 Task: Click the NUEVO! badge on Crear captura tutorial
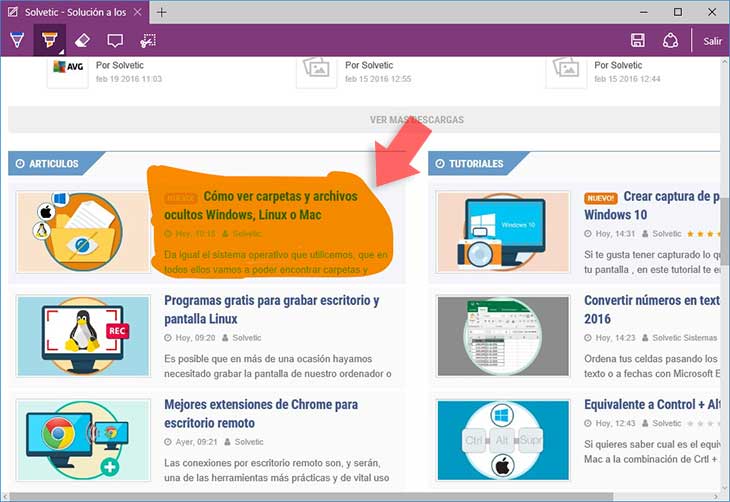[x=601, y=198]
